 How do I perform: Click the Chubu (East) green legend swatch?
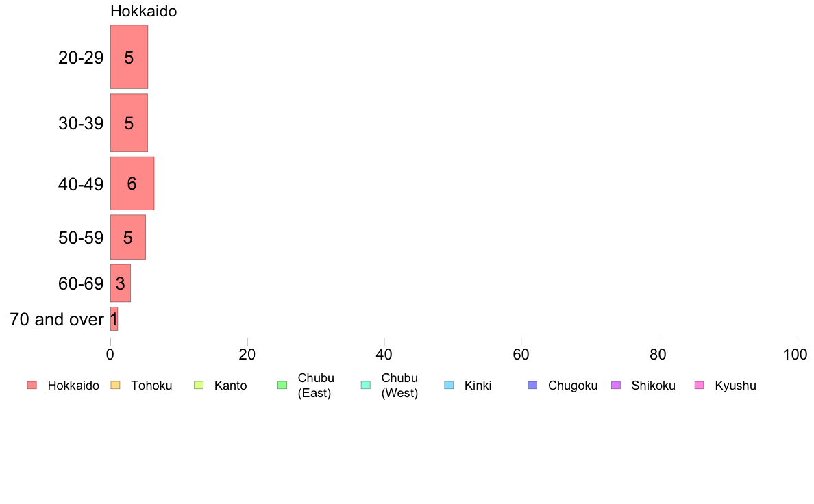click(x=282, y=385)
